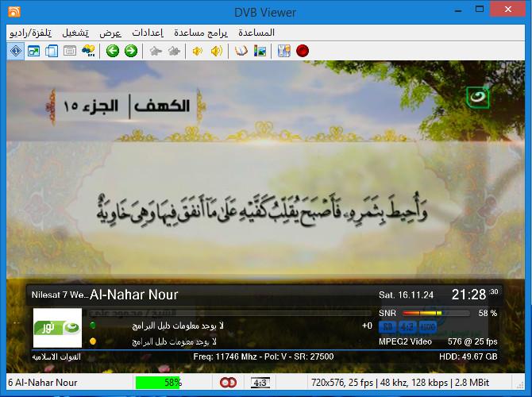Click the SD badge in OSD

(x=387, y=327)
